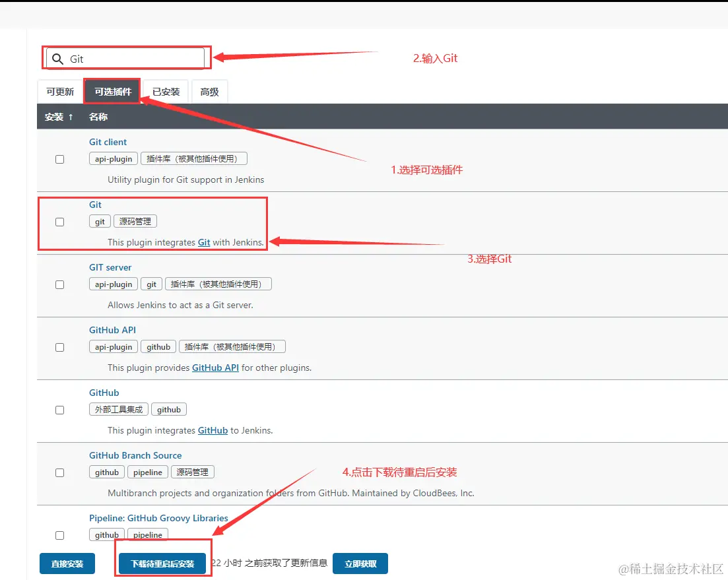
Task: Tick the GitHub Branch Source checkbox
Action: tap(60, 472)
